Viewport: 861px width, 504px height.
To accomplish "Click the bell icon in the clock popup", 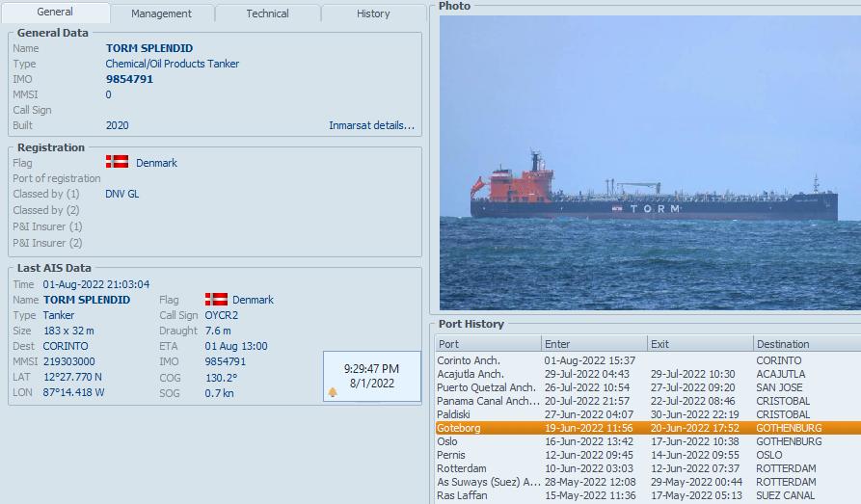I will pyautogui.click(x=333, y=392).
